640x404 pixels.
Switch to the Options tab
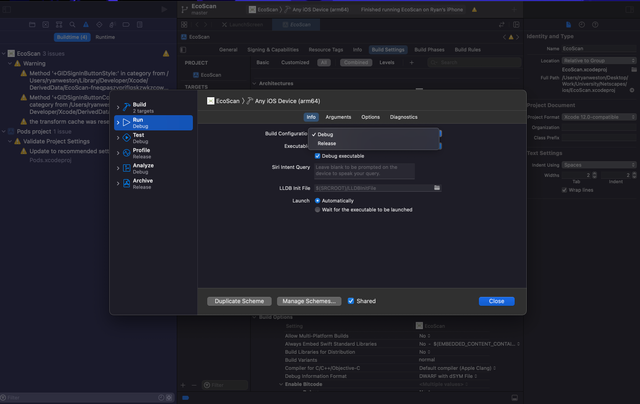370,117
